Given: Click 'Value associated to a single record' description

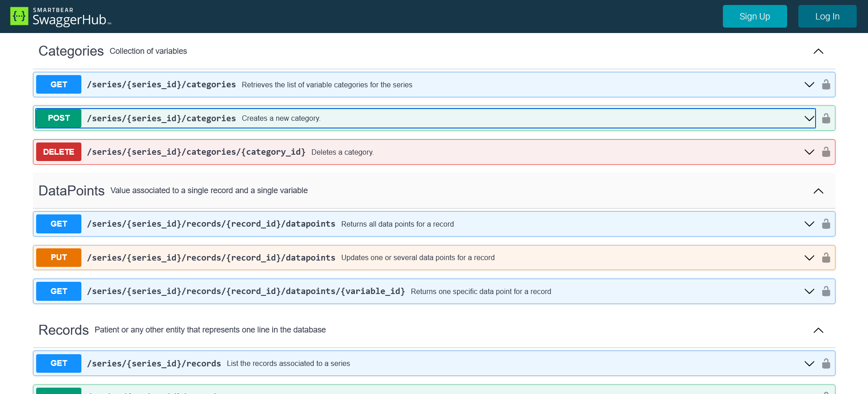Looking at the screenshot, I should click(x=209, y=190).
